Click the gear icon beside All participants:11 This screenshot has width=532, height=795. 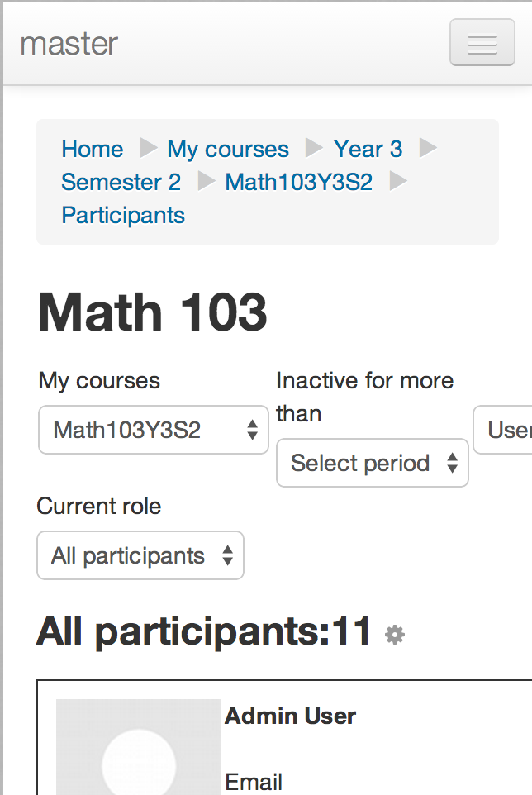point(395,635)
